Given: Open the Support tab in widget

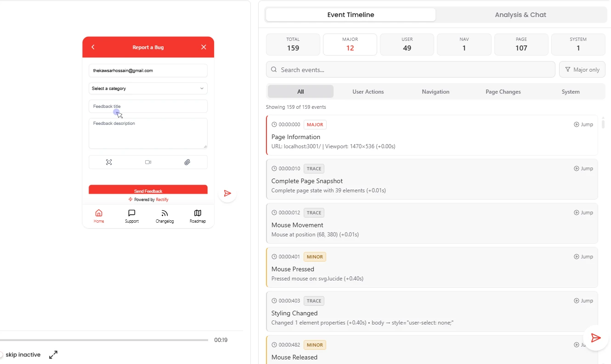Looking at the screenshot, I should tap(132, 216).
